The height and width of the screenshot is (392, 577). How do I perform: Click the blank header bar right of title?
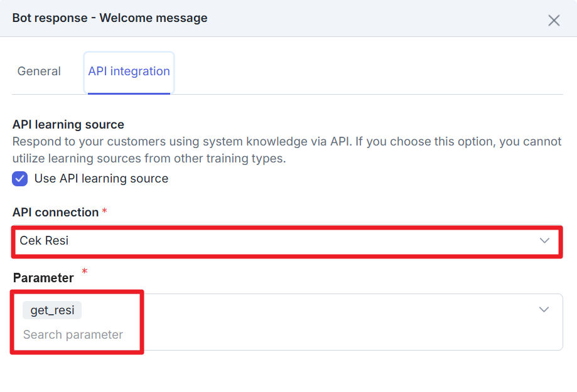pos(377,18)
